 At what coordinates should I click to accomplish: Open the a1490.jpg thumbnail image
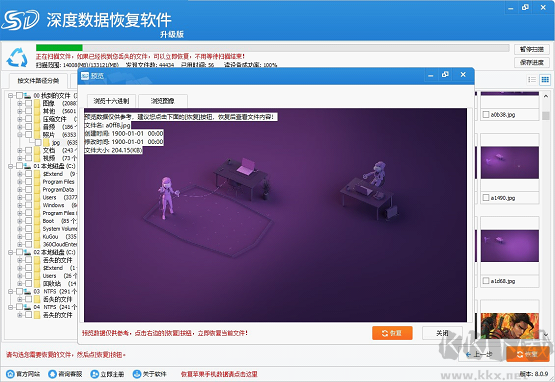pyautogui.click(x=510, y=163)
